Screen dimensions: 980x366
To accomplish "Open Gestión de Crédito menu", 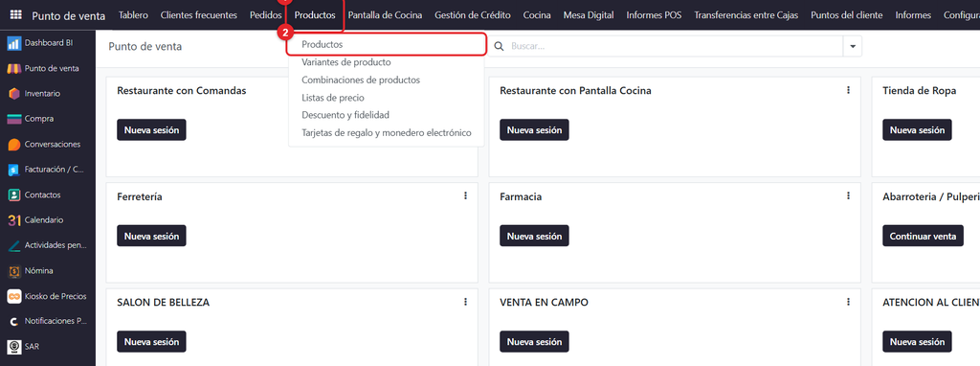I will tap(473, 15).
